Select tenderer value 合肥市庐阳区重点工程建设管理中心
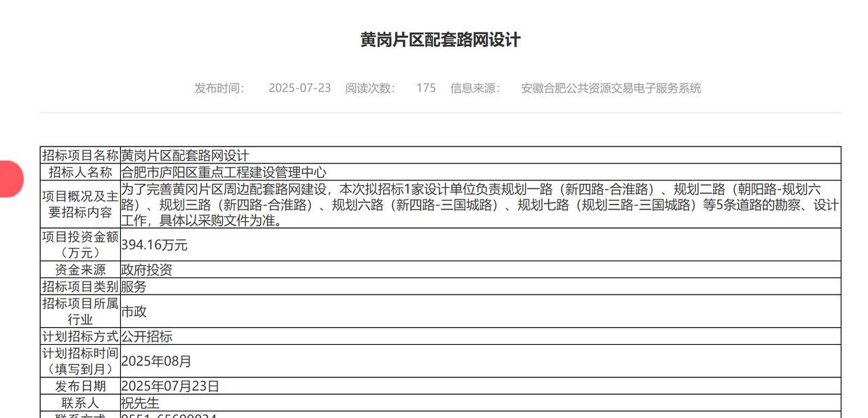Viewport: 868px width, 418px height. (x=223, y=172)
